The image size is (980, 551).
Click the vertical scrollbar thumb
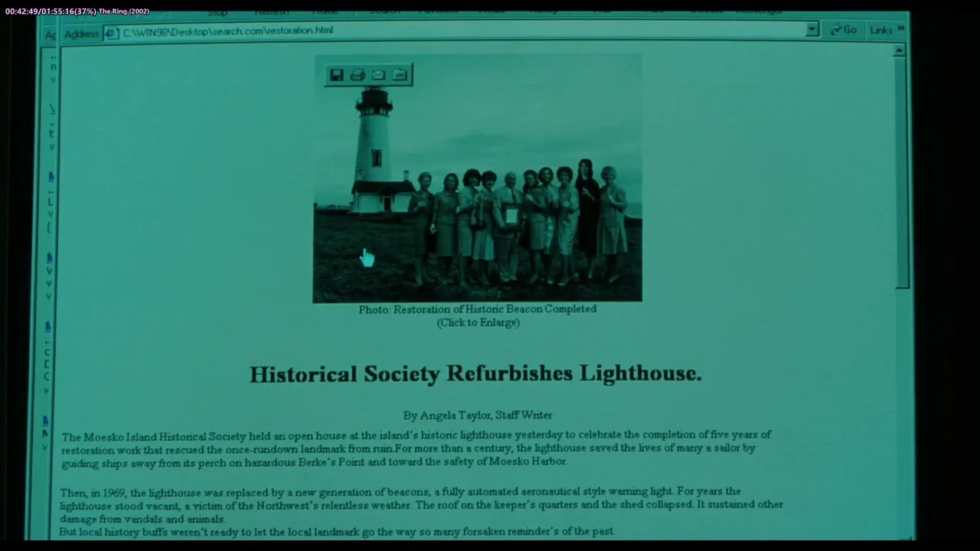(901, 173)
